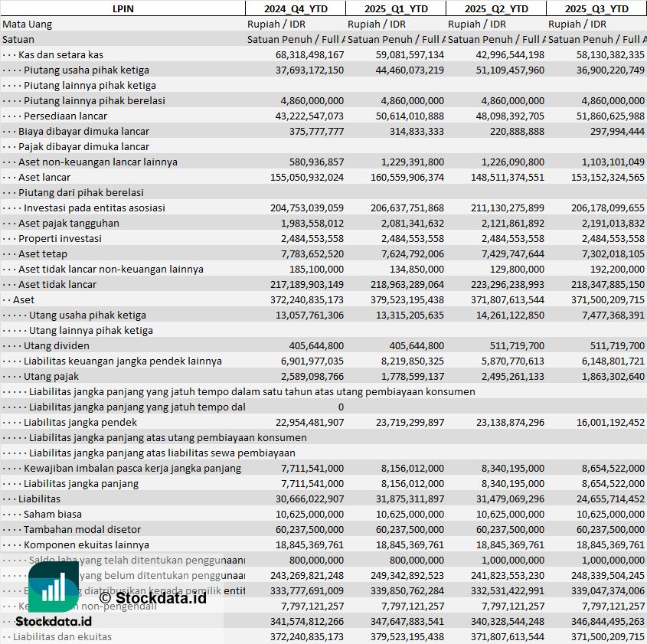Click the utang pembiayaan konsumen jatuh tempo row

[252, 391]
